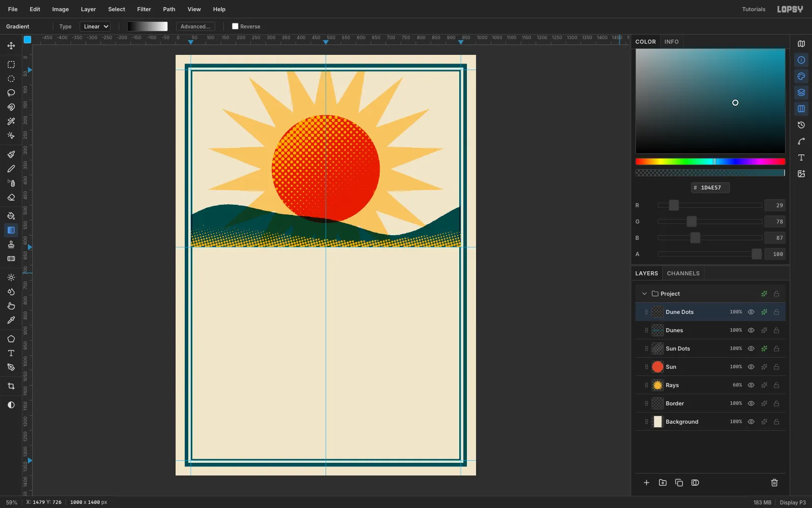Image resolution: width=812 pixels, height=508 pixels.
Task: Select the Eyedropper tool
Action: (x=11, y=320)
